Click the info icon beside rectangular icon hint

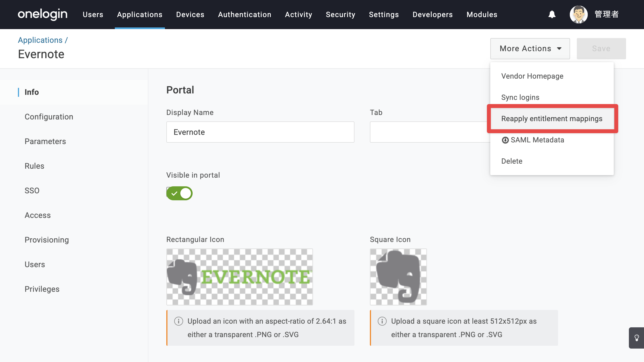[x=179, y=321]
